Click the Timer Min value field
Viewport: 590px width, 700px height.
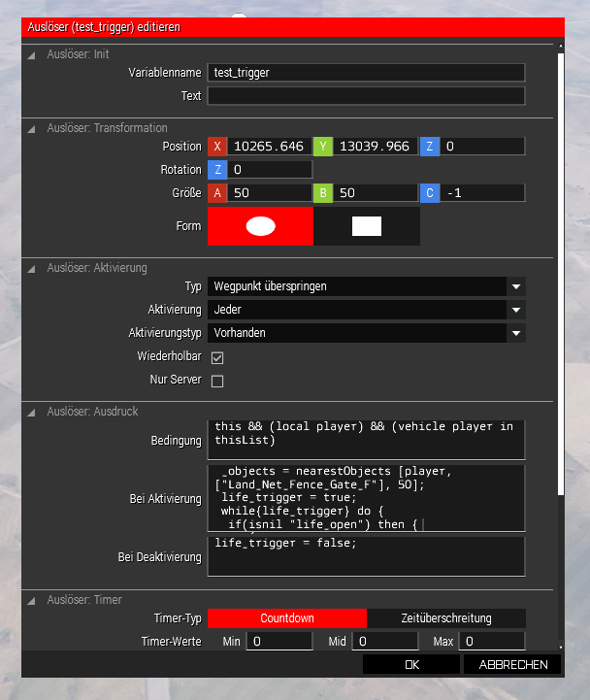[x=279, y=642]
